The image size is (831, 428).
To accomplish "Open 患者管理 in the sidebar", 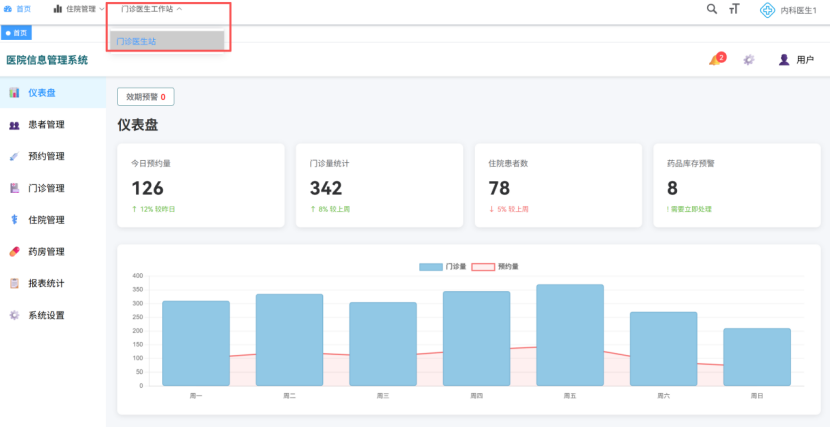I will [x=46, y=125].
